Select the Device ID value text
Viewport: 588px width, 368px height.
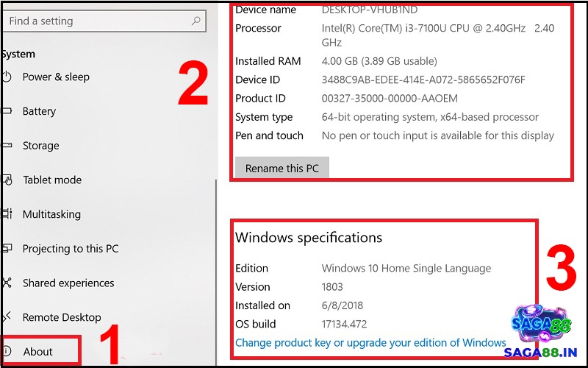(x=423, y=80)
